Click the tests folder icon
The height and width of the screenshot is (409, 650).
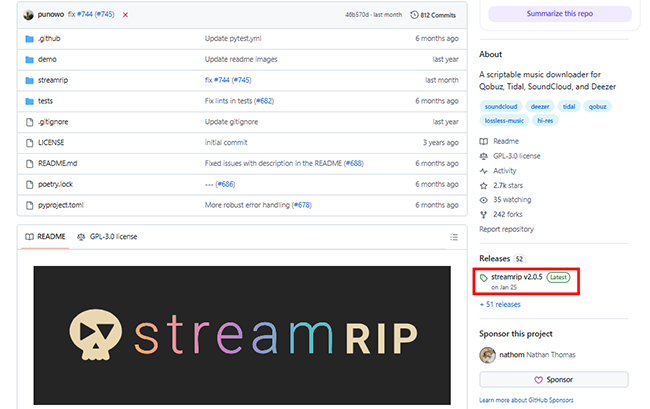(x=29, y=101)
